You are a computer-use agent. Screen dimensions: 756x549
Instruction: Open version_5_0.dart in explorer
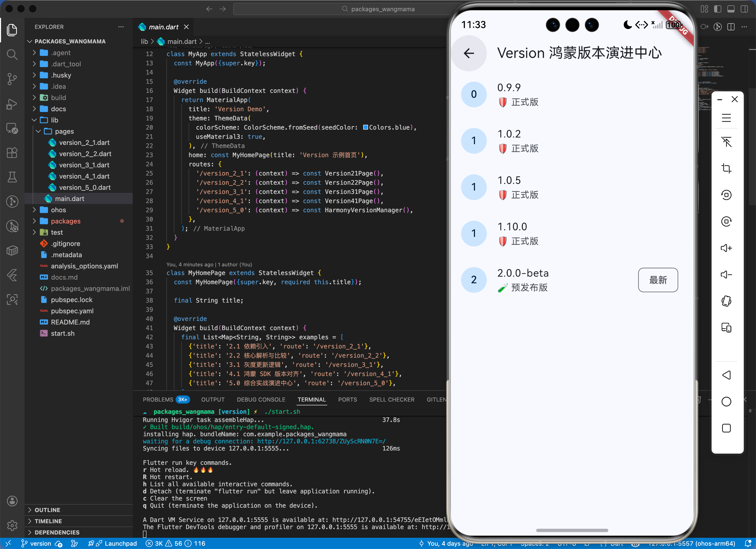(85, 188)
